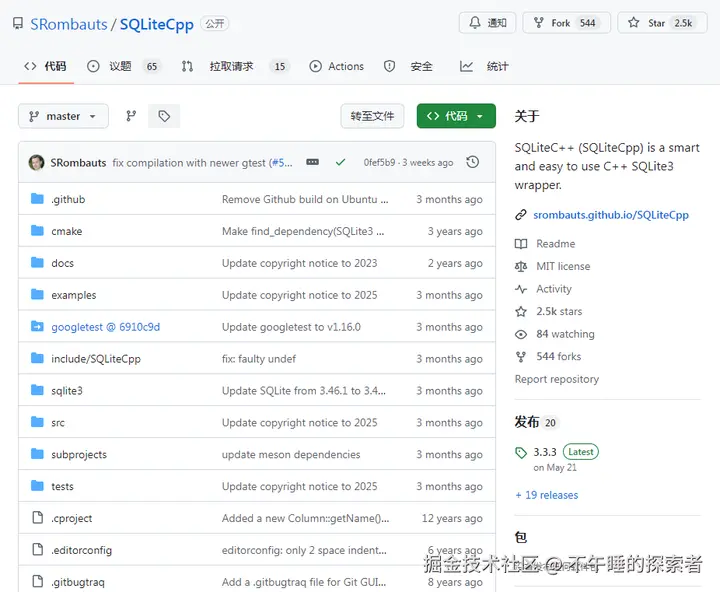Click the insights graph icon
This screenshot has height=592, width=720.
pos(466,67)
